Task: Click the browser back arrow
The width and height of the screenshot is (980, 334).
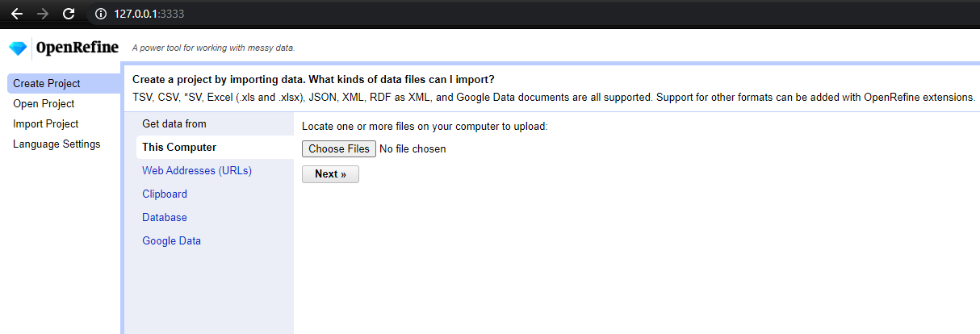Action: tap(17, 14)
